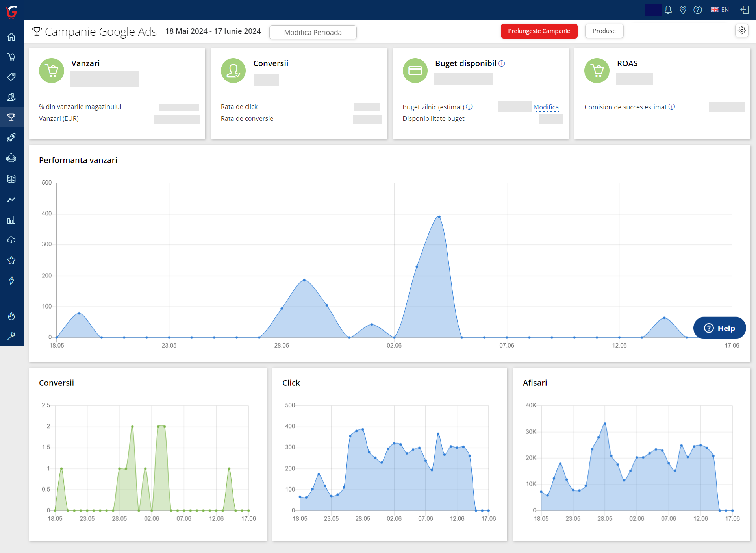Screen dimensions: 756x553
Task: Click the notifications bell icon
Action: pyautogui.click(x=668, y=10)
